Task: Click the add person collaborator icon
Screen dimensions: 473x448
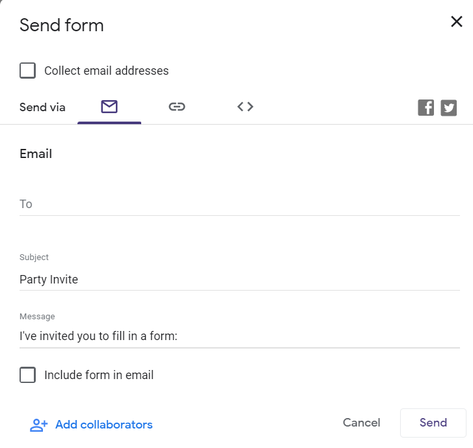Action: coord(39,425)
